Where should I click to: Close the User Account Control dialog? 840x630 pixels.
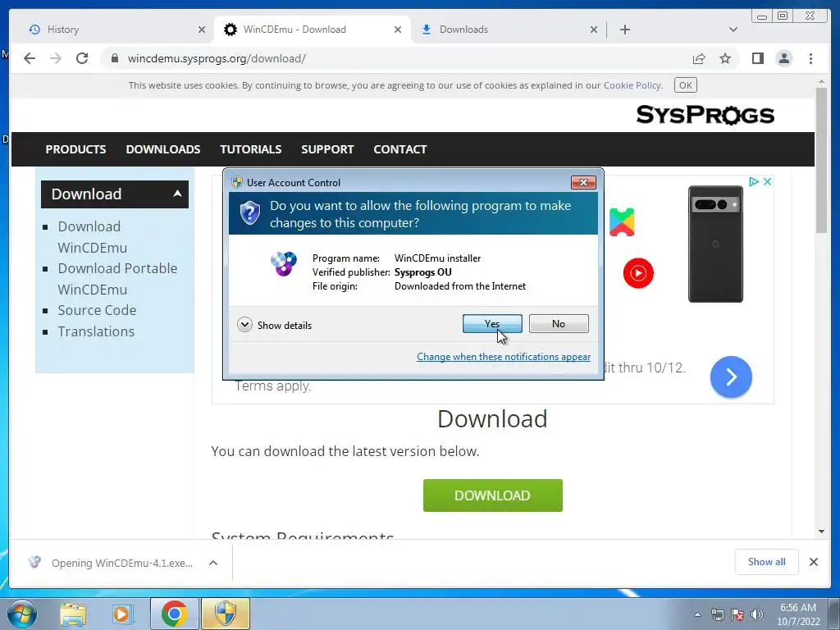click(x=583, y=183)
